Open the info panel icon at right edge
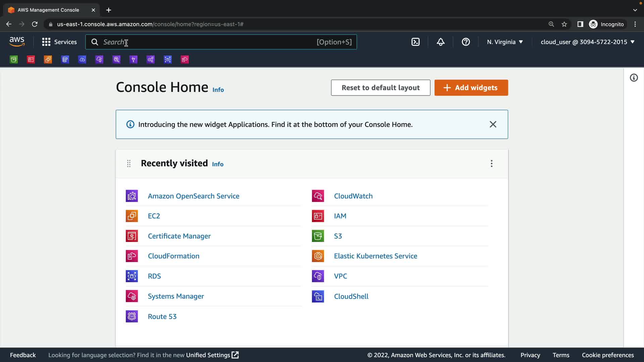Screen dimensions: 644x362 634,78
